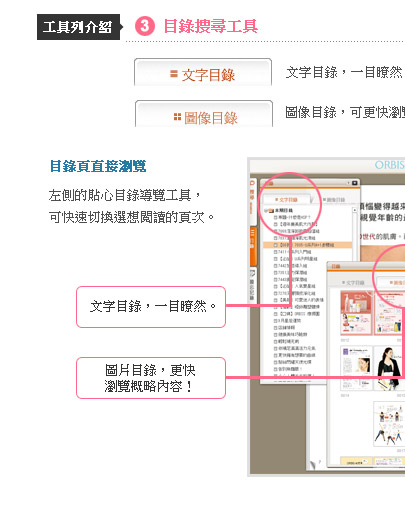This screenshot has width=405, height=523.
Task: Click the folder icon of 本期目錄
Action: tap(271, 210)
